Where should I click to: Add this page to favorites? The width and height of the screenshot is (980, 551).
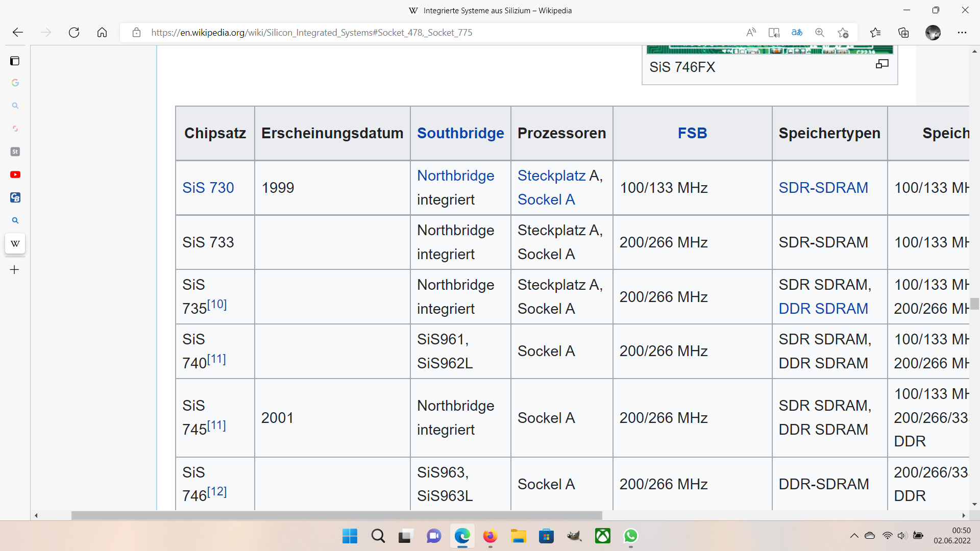pyautogui.click(x=843, y=33)
